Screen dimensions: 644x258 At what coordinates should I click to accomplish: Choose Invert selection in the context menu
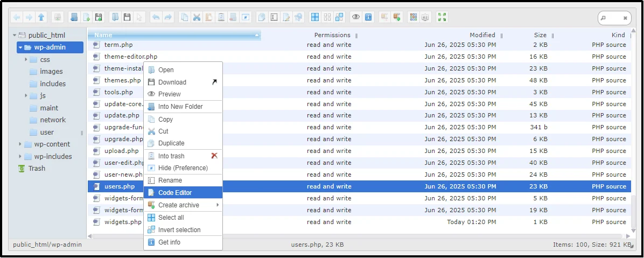pyautogui.click(x=183, y=230)
